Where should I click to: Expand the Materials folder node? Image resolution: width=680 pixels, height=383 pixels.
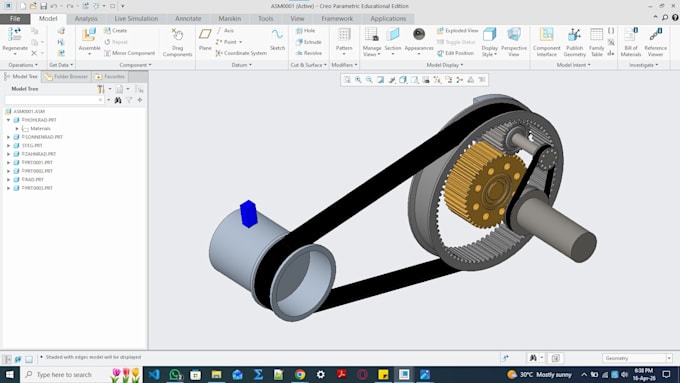[x=17, y=129]
